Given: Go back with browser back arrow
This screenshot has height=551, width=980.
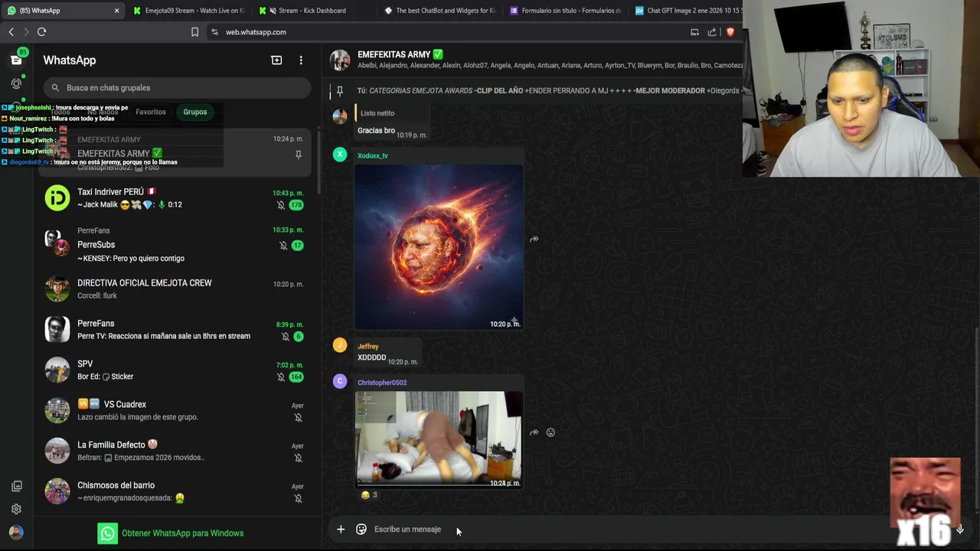Looking at the screenshot, I should tap(11, 31).
